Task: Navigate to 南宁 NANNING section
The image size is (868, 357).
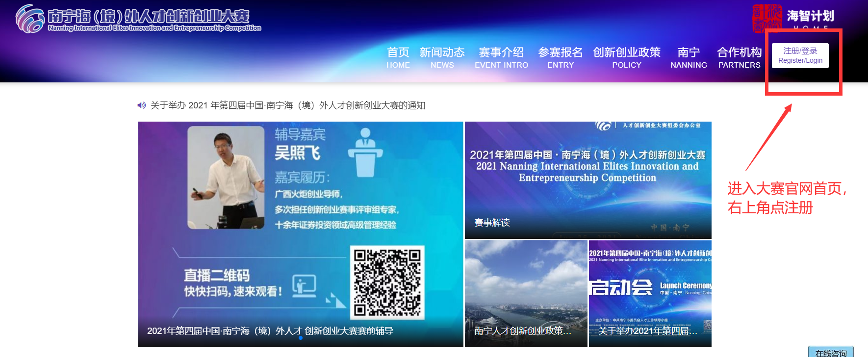Action: [x=689, y=57]
